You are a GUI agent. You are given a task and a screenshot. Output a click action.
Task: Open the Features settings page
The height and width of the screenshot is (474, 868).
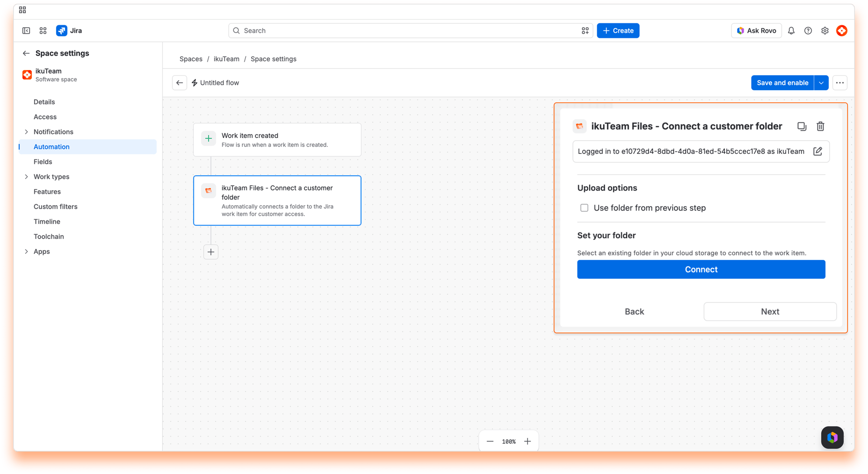(x=47, y=192)
